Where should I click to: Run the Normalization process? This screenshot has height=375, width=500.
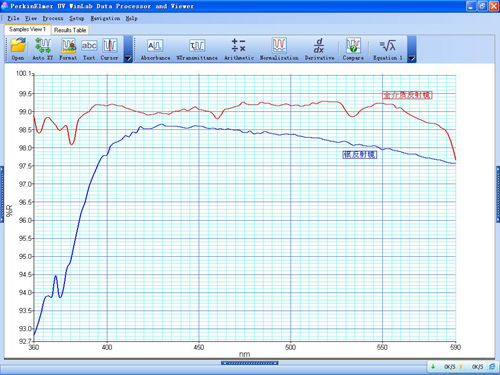click(x=279, y=49)
